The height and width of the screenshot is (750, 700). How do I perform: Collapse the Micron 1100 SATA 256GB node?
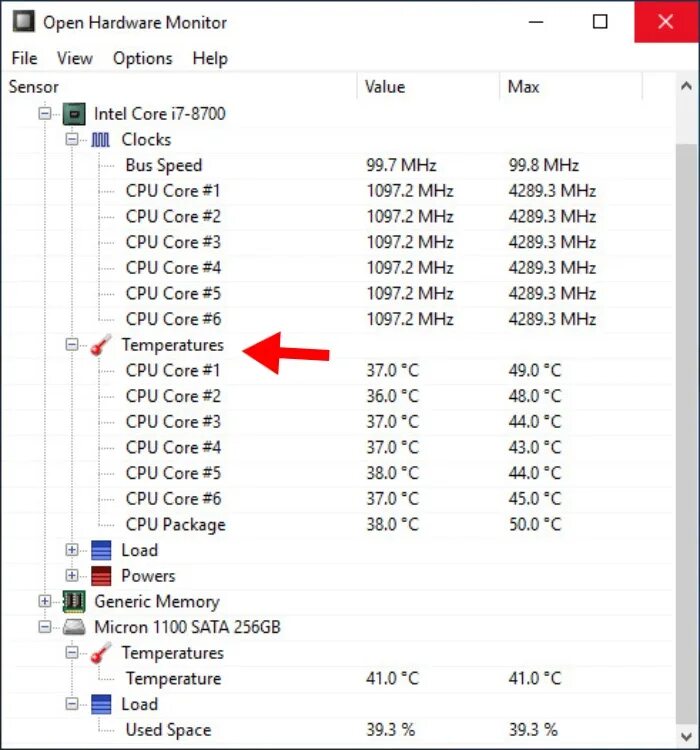pyautogui.click(x=44, y=627)
